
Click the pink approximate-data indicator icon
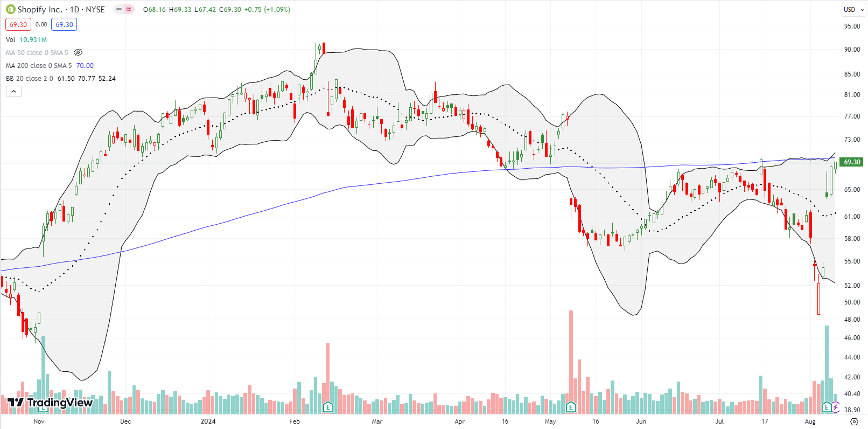click(129, 9)
